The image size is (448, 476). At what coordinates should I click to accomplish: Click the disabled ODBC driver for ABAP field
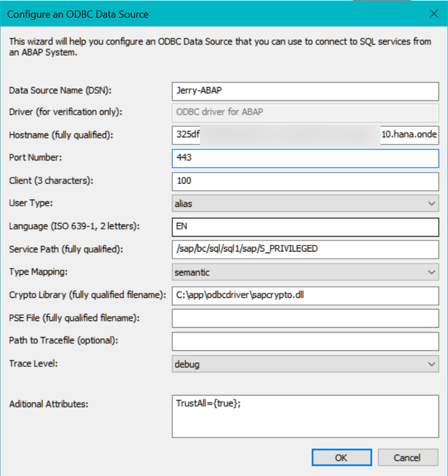[x=305, y=113]
